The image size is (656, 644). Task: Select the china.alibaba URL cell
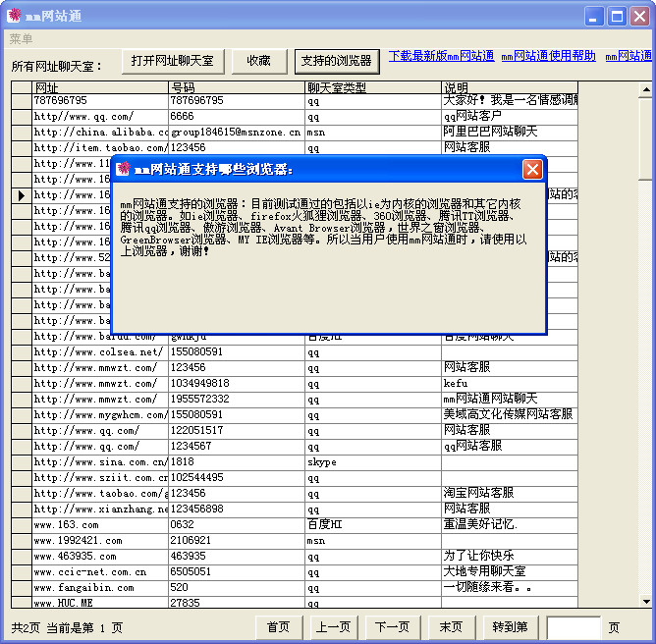point(100,133)
